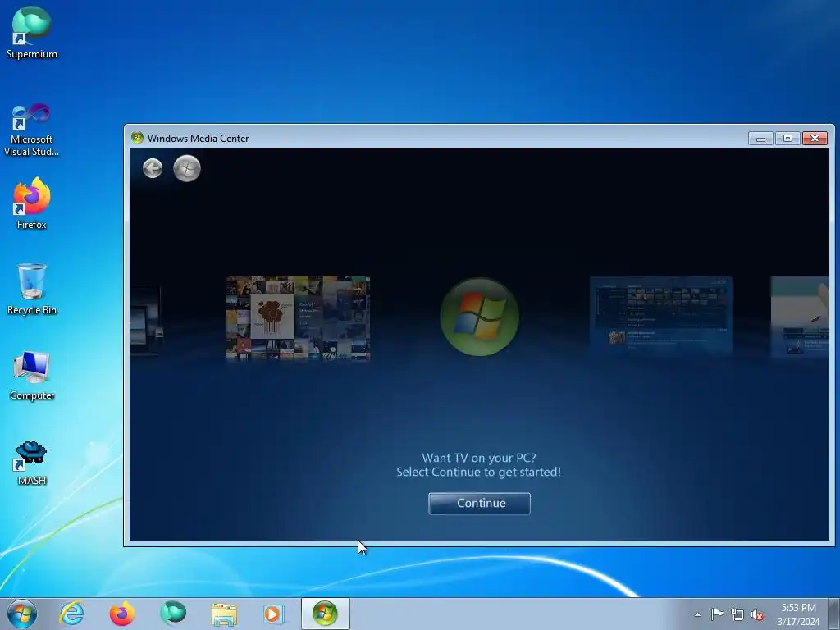Click the Continue button in Media Center

tap(479, 504)
